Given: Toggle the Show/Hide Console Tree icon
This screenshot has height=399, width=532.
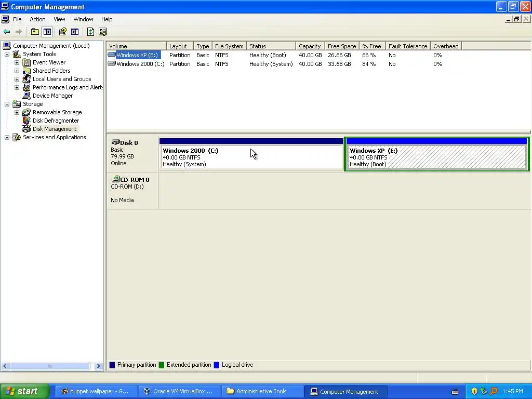Looking at the screenshot, I should pos(47,32).
